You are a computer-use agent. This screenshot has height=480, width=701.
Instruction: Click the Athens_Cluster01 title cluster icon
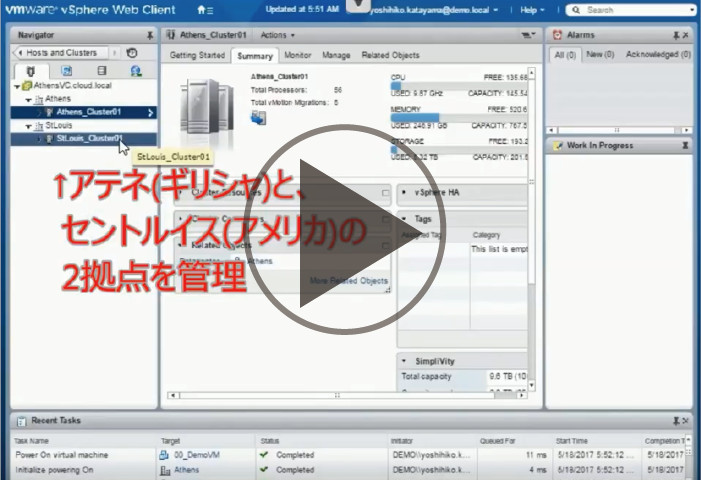(x=171, y=35)
